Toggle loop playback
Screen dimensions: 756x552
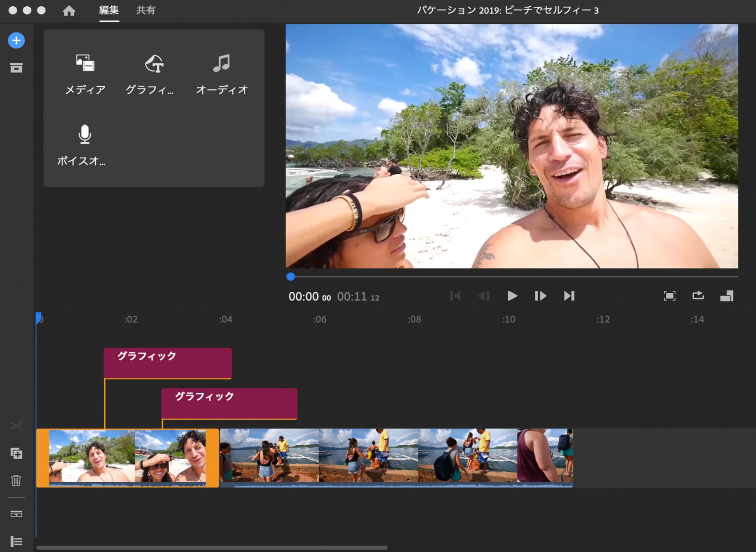tap(698, 296)
